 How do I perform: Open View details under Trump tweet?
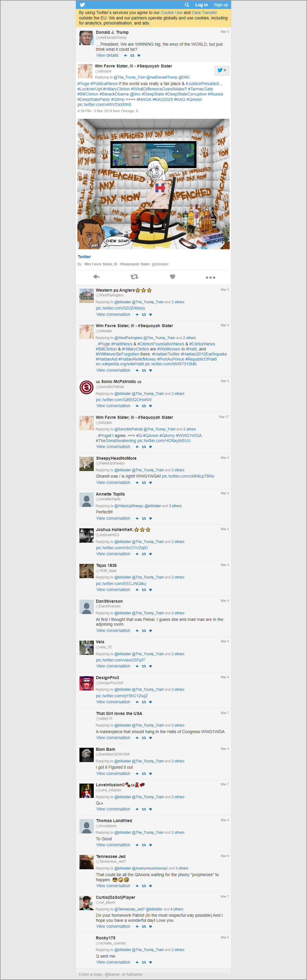[107, 55]
